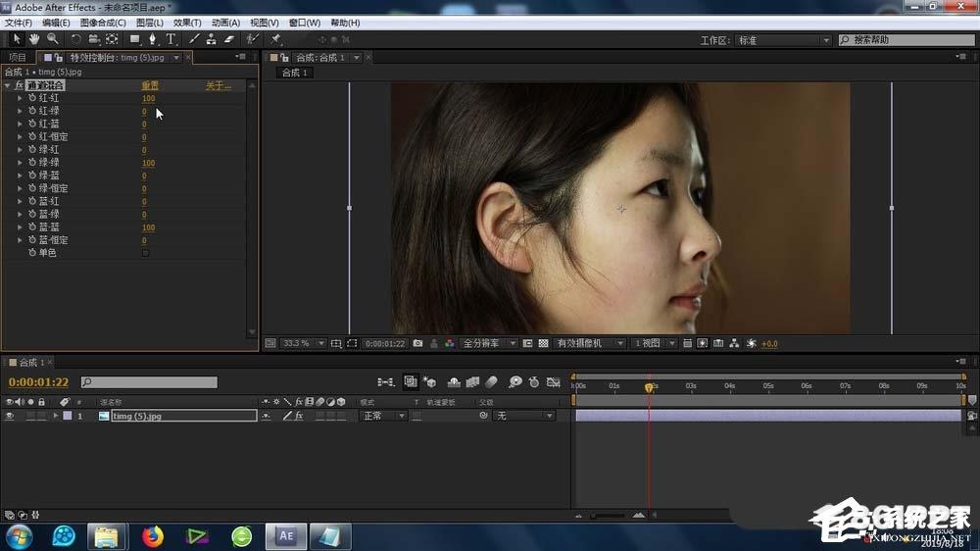Image resolution: width=980 pixels, height=551 pixels.
Task: Select the Horizontal Type tool
Action: click(x=171, y=39)
